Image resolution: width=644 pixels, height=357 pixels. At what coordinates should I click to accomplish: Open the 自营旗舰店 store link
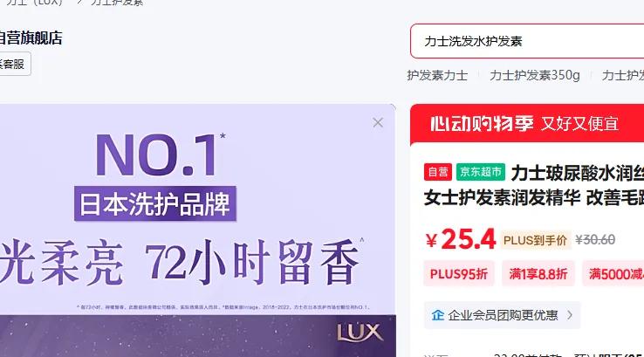[x=31, y=38]
